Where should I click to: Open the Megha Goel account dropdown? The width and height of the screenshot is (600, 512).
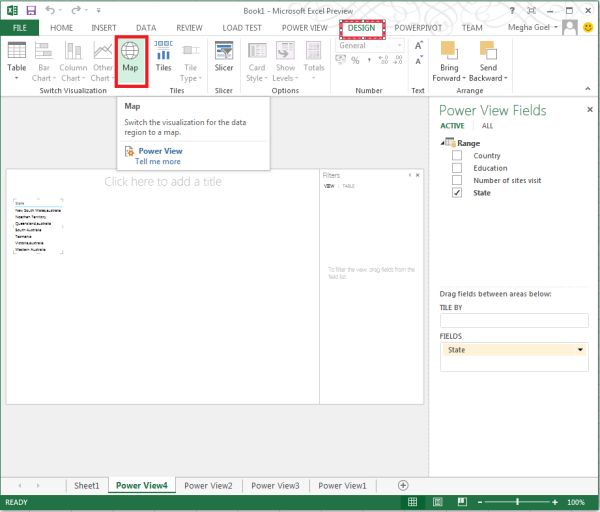point(556,27)
